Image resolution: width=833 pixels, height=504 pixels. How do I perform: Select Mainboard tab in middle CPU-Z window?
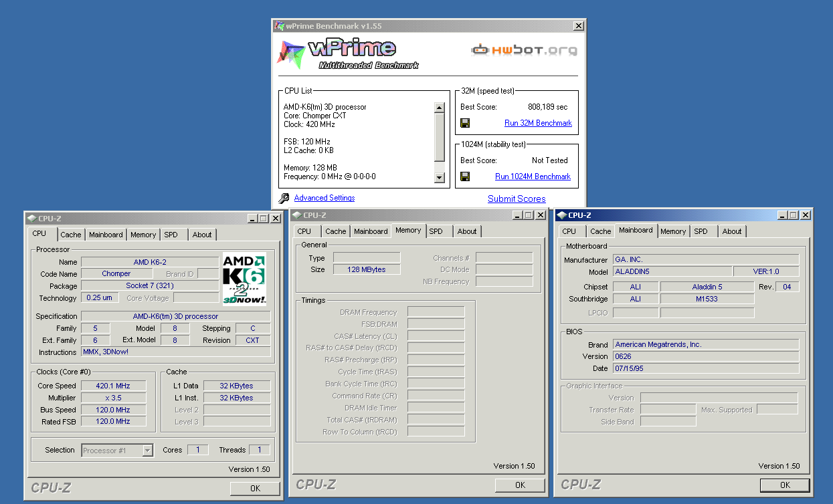[371, 231]
